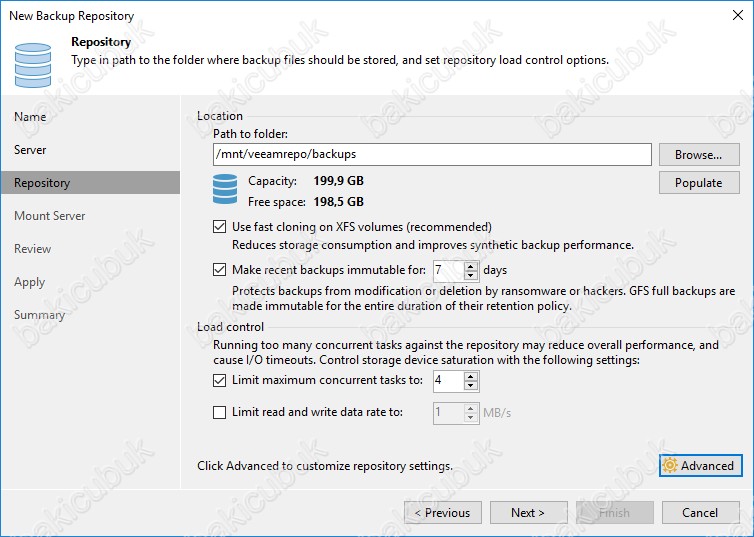This screenshot has height=537, width=754.
Task: Click the 199,9 GB capacity value
Action: click(x=339, y=181)
